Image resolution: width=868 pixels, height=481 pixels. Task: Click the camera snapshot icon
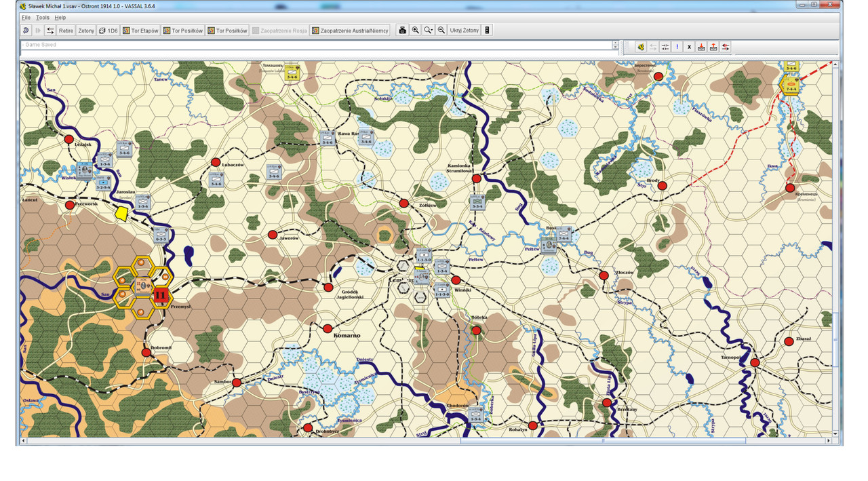pyautogui.click(x=403, y=31)
